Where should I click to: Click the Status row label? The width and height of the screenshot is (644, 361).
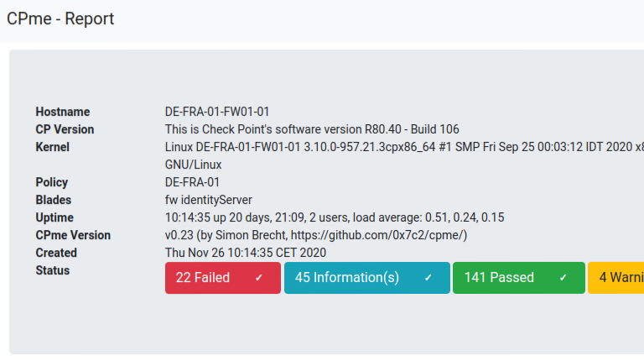pos(52,270)
